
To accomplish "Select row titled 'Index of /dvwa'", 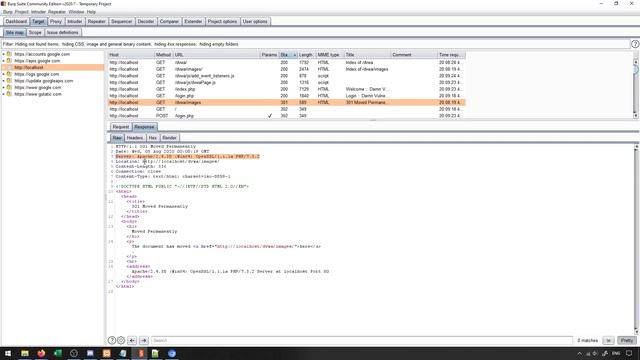I will click(287, 62).
